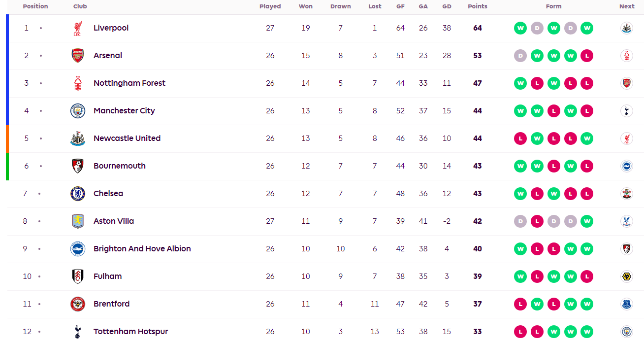Click Arsenal's latest loss form badge
644x344 pixels.
586,56
